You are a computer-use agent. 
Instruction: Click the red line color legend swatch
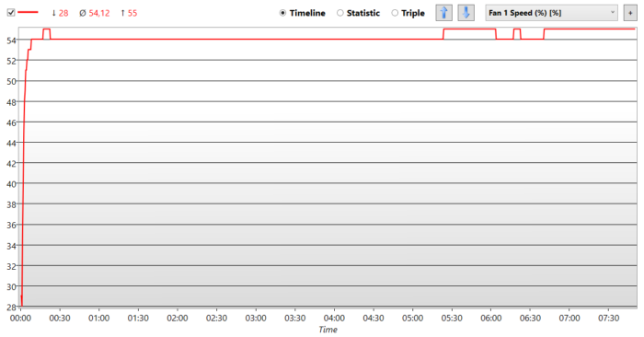(28, 12)
